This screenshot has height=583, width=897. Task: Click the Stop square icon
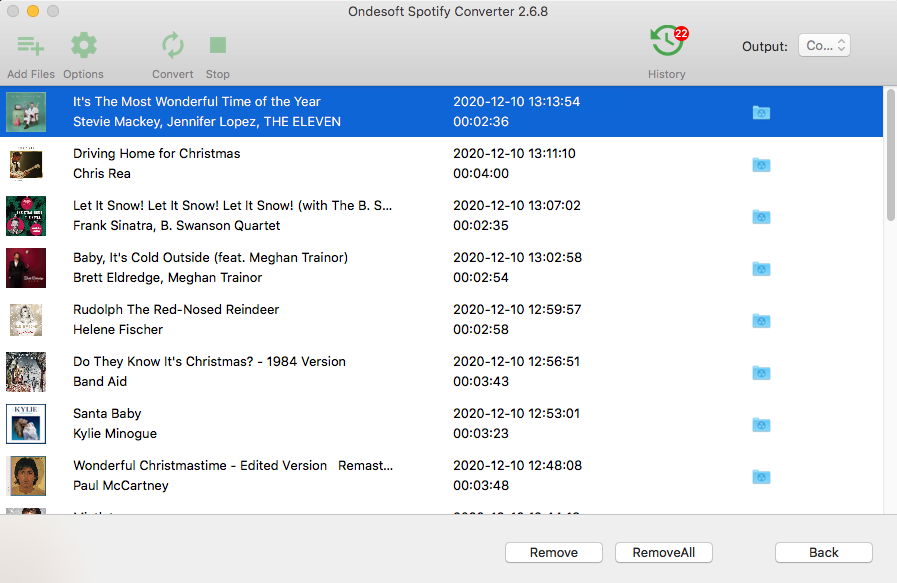click(217, 45)
